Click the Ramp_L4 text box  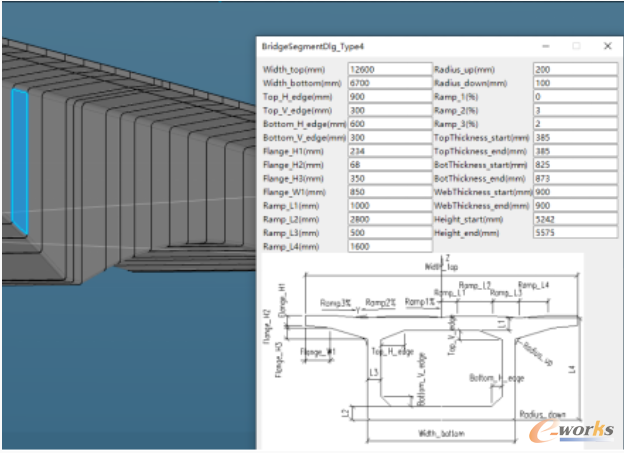pos(388,245)
